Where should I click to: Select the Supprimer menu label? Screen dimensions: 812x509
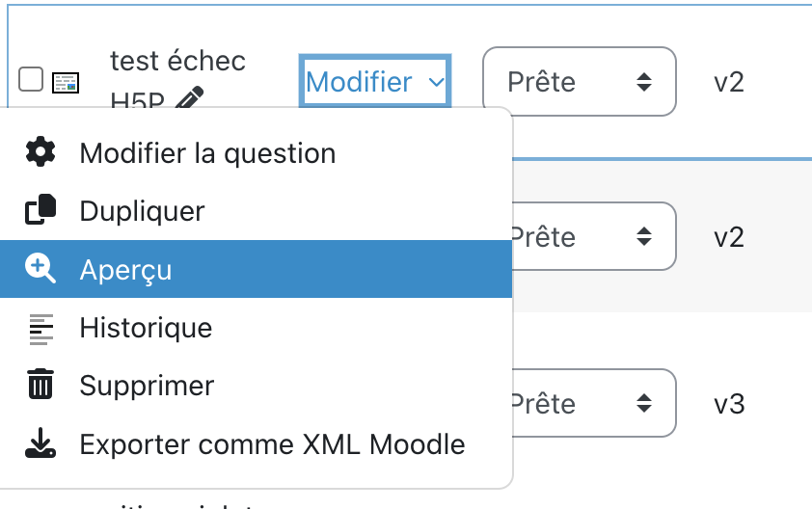click(x=147, y=386)
